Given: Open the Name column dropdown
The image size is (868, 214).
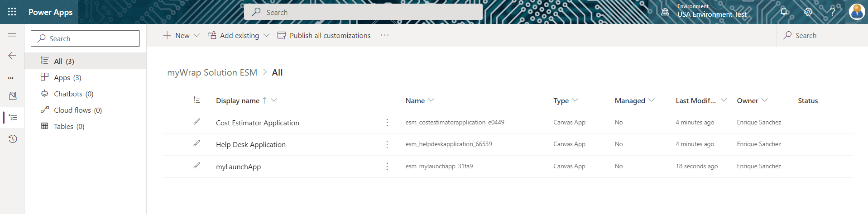Looking at the screenshot, I should [x=431, y=100].
